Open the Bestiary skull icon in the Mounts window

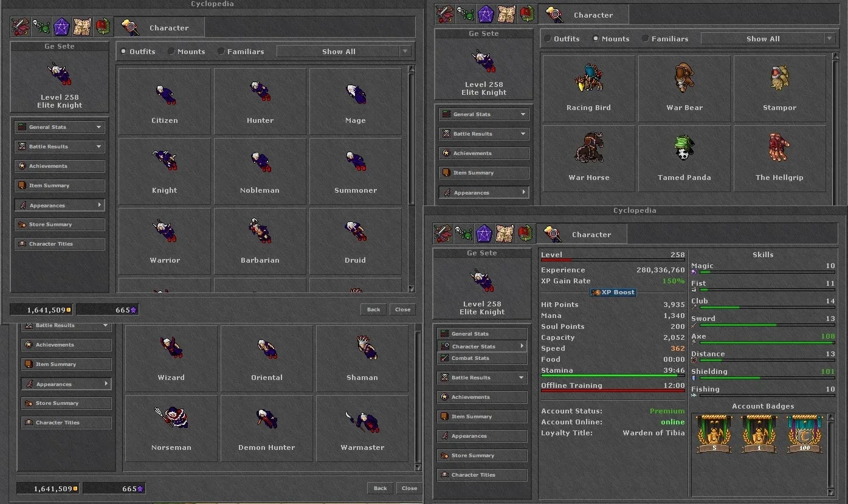click(465, 14)
